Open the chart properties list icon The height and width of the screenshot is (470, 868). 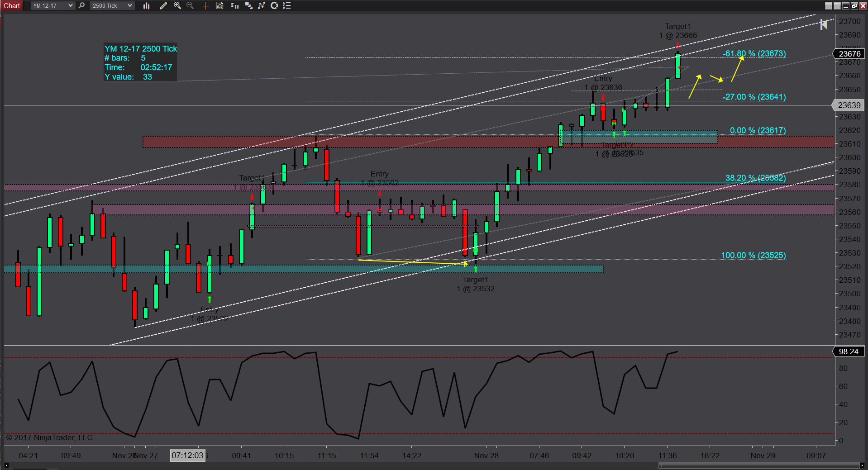pyautogui.click(x=287, y=5)
